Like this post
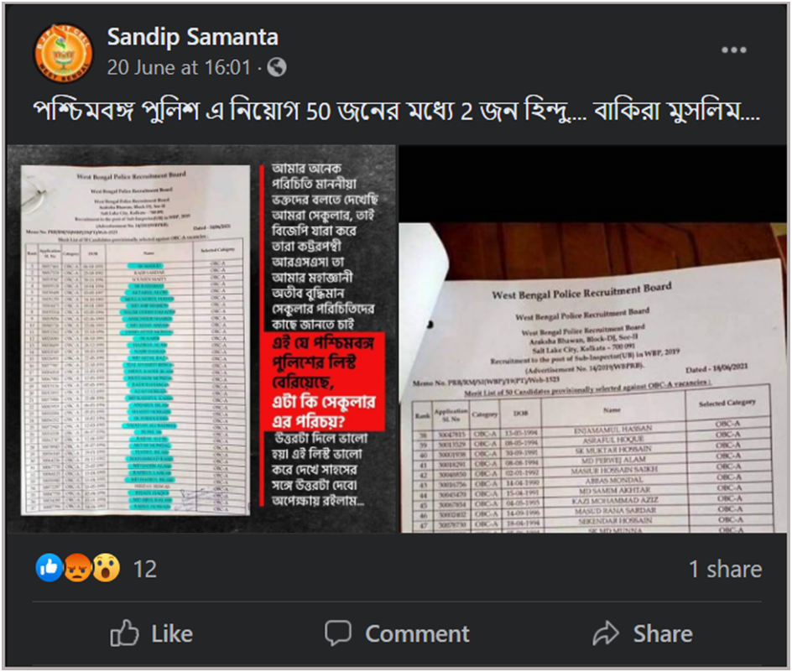 click(x=152, y=633)
